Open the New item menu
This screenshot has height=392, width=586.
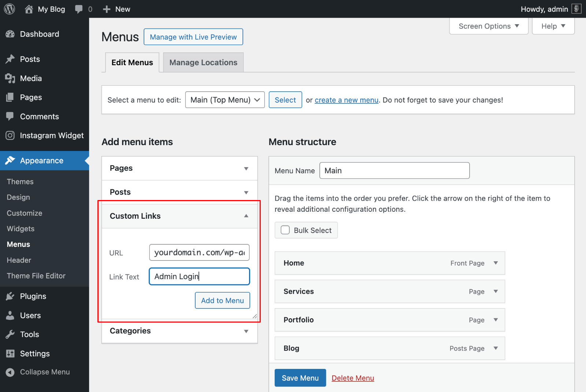coord(116,9)
